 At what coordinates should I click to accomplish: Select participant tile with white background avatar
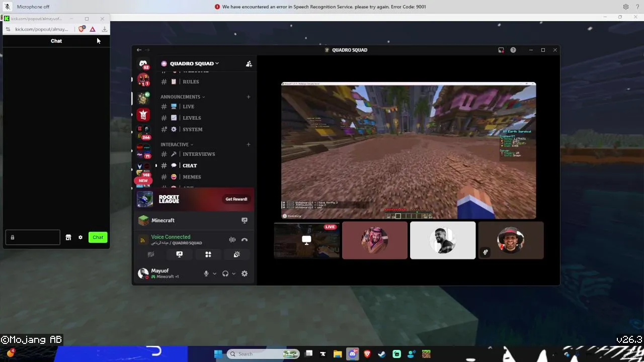(443, 240)
